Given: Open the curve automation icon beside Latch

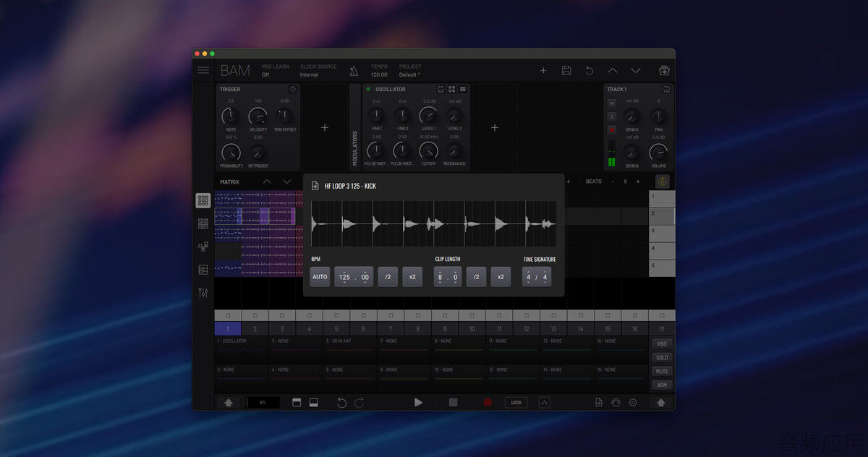Looking at the screenshot, I should click(545, 402).
